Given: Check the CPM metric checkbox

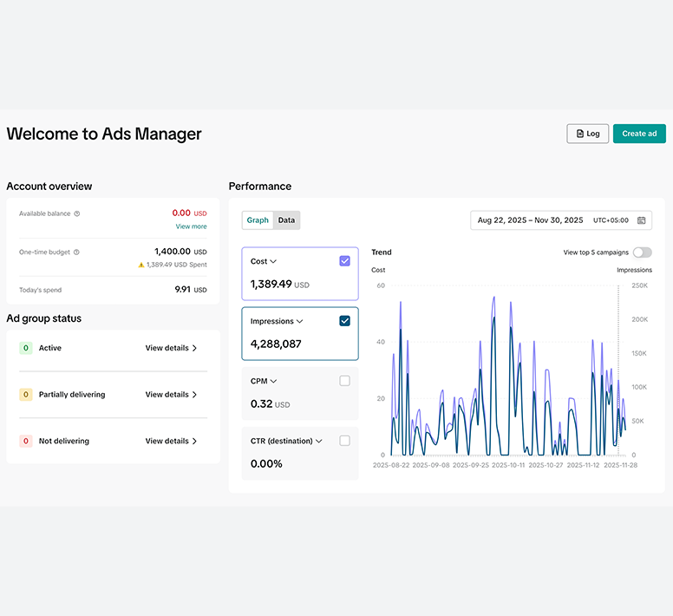Looking at the screenshot, I should click(x=344, y=381).
